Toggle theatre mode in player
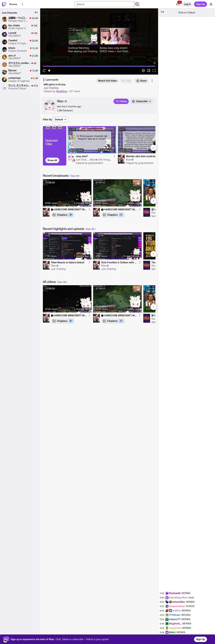 tap(149, 71)
